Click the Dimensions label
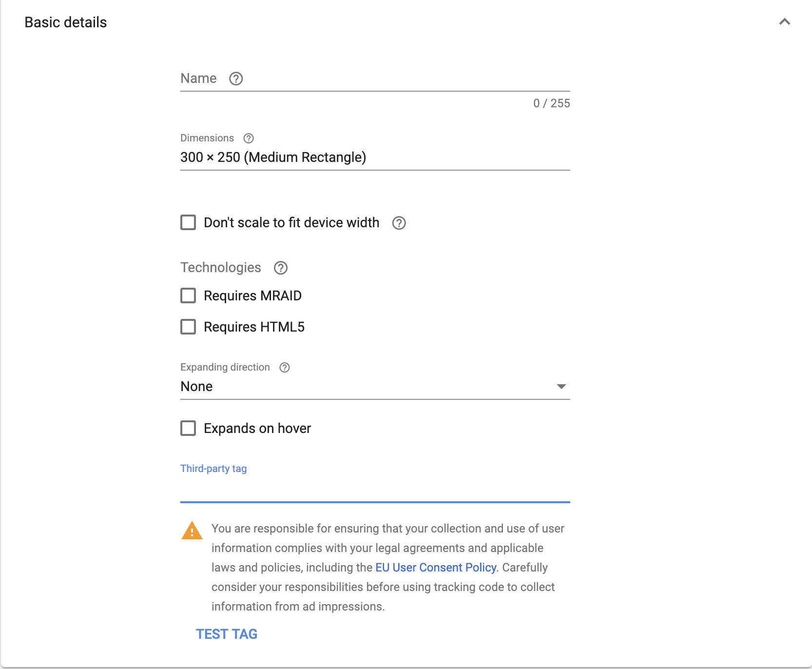Image resolution: width=812 pixels, height=669 pixels. [207, 138]
